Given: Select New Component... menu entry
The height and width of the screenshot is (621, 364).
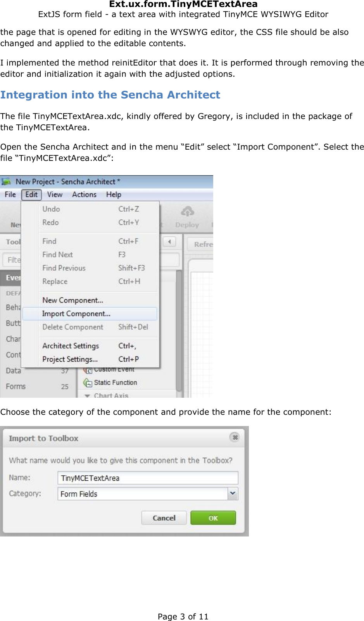Looking at the screenshot, I should pyautogui.click(x=90, y=300).
